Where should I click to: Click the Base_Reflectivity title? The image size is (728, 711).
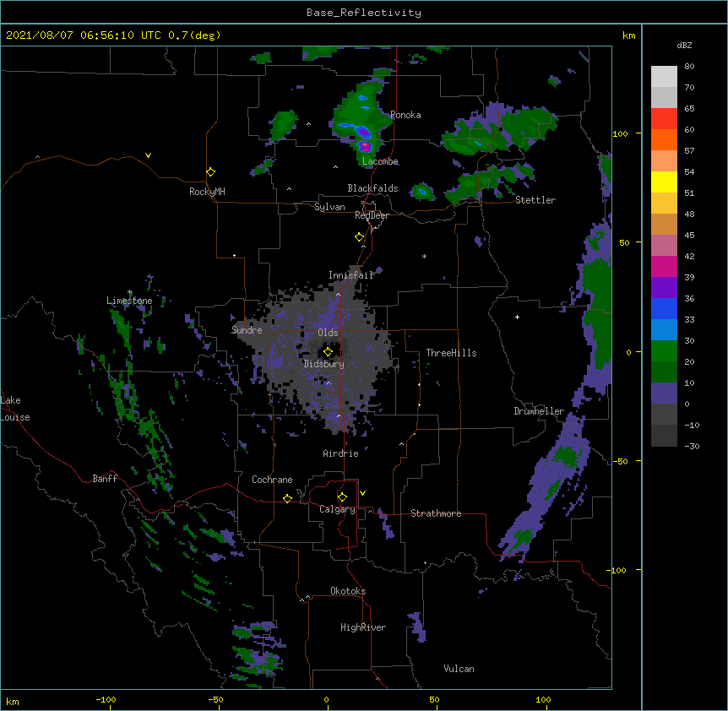tap(364, 13)
